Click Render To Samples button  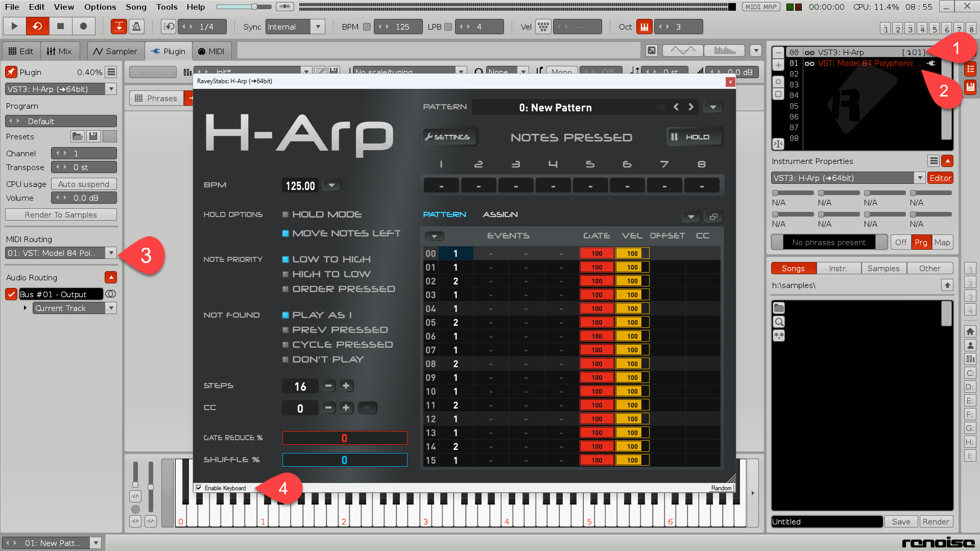point(61,214)
